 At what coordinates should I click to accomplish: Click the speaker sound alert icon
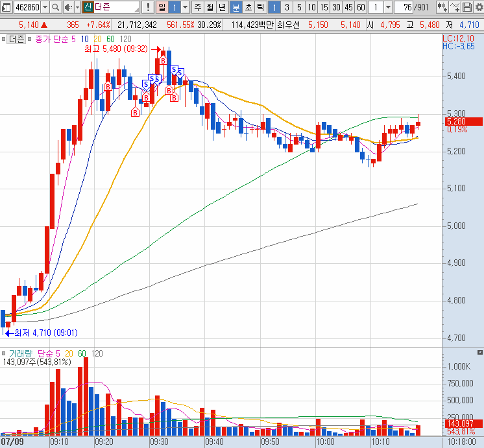pyautogui.click(x=68, y=8)
